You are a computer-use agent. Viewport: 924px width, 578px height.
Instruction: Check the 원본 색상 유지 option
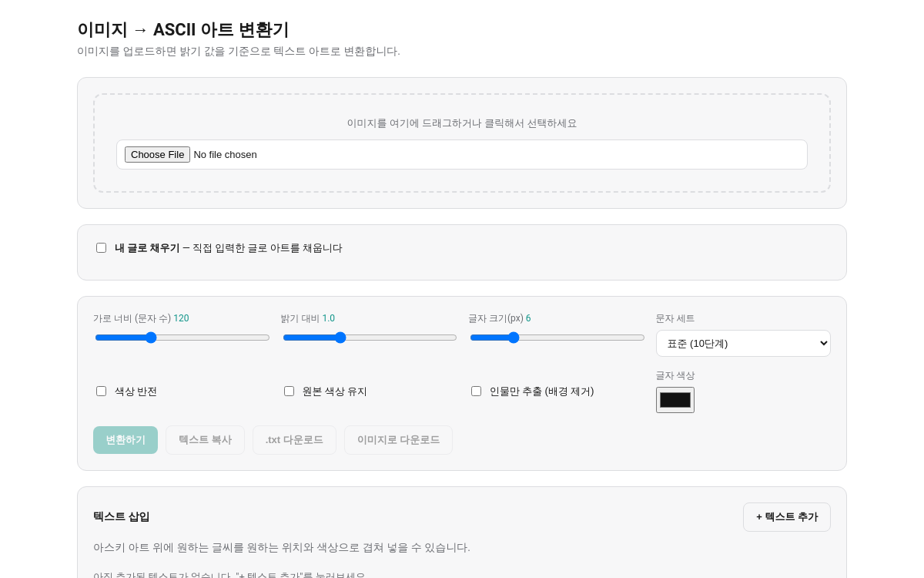pos(289,391)
